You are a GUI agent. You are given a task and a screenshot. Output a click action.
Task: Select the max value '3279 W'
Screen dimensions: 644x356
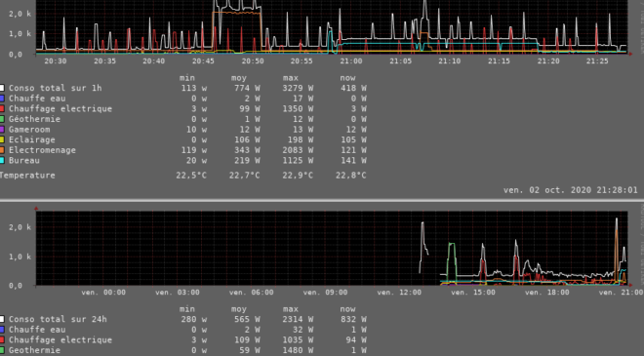pos(298,88)
